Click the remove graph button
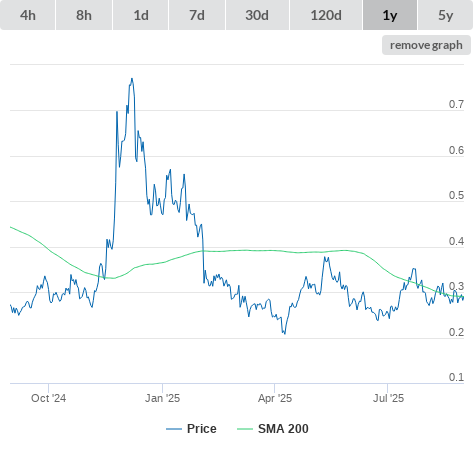 coord(426,45)
